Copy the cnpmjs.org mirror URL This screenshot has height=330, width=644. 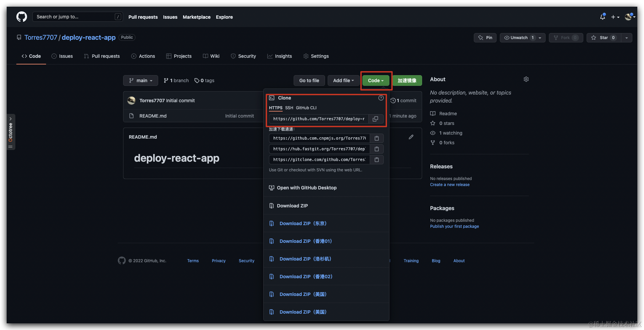click(377, 138)
